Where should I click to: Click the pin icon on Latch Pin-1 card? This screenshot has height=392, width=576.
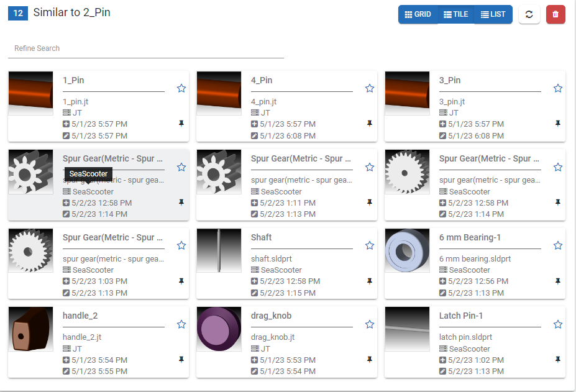[557, 359]
